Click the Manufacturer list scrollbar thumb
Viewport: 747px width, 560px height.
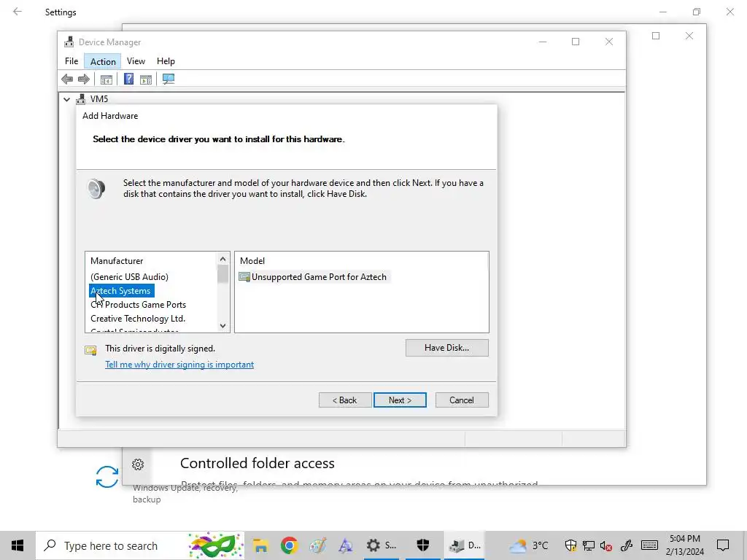(x=222, y=274)
